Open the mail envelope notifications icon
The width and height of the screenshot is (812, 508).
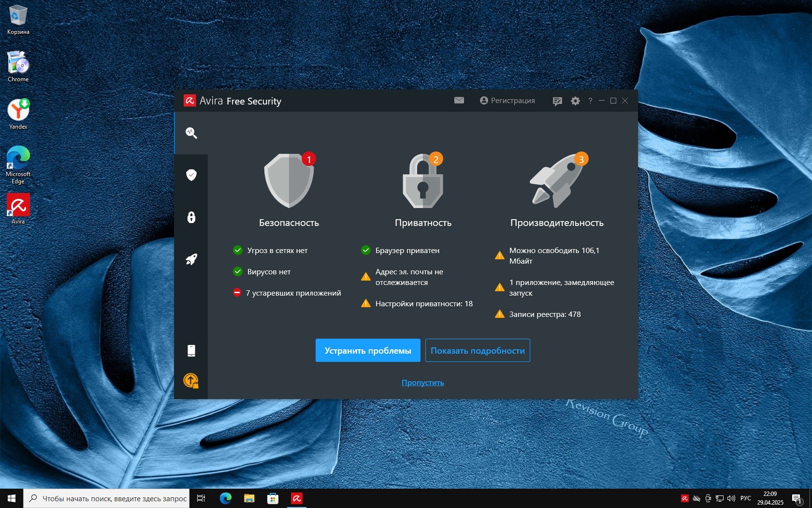pyautogui.click(x=459, y=101)
